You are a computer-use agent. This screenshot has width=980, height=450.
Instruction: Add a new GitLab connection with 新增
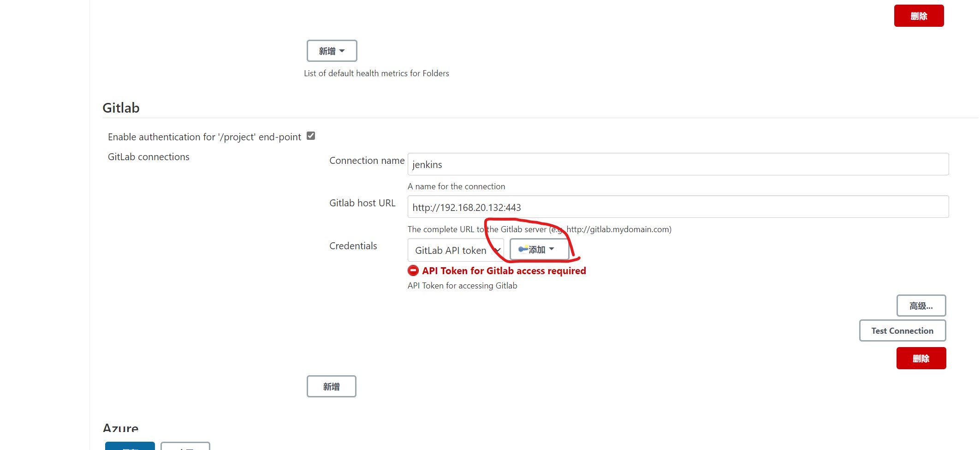point(331,387)
